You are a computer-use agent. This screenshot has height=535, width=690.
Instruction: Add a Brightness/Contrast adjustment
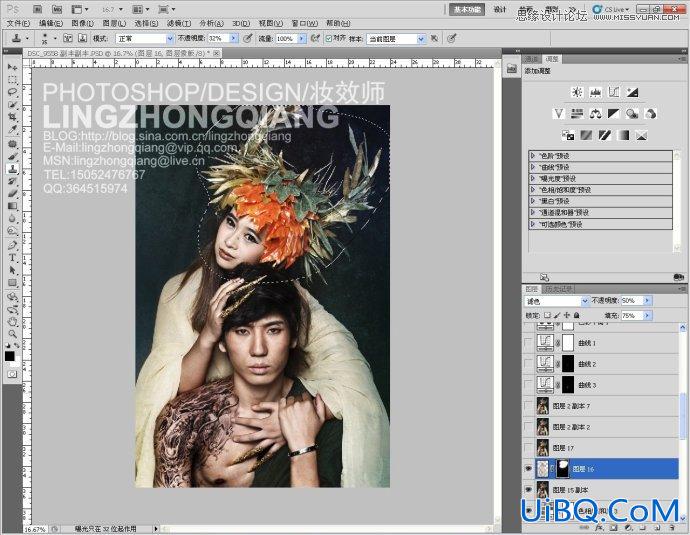(577, 92)
